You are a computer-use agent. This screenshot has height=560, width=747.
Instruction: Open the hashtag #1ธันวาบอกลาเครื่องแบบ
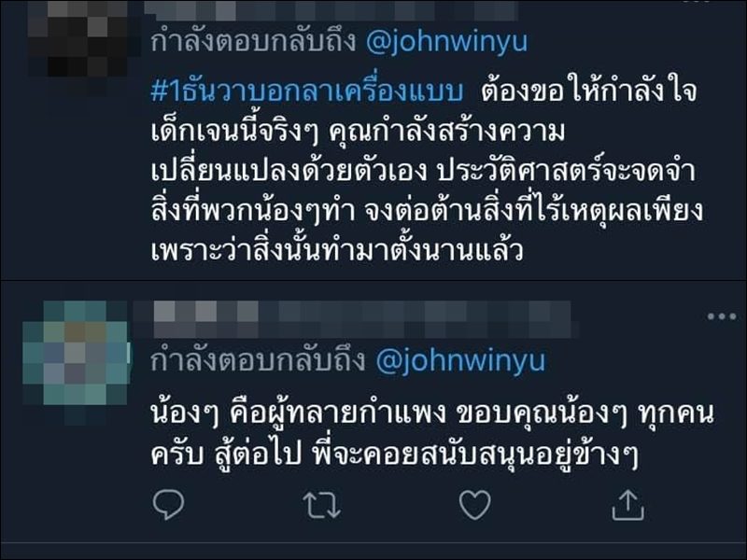click(x=307, y=91)
